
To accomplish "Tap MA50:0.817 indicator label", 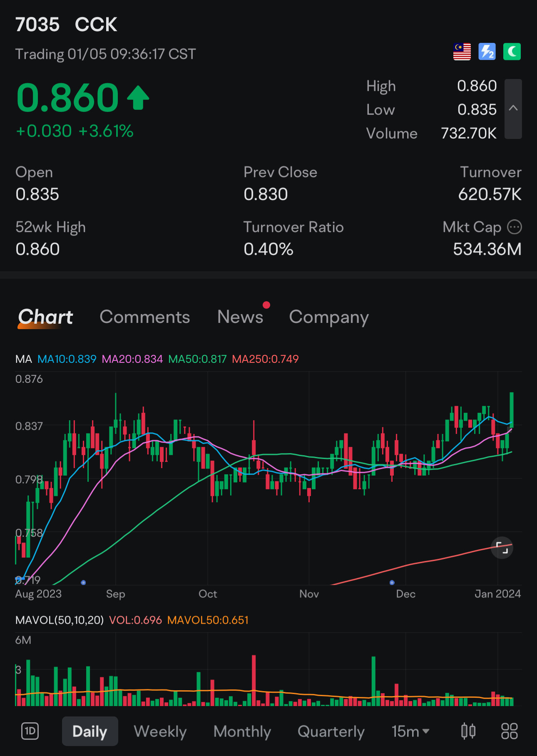I will tap(197, 359).
